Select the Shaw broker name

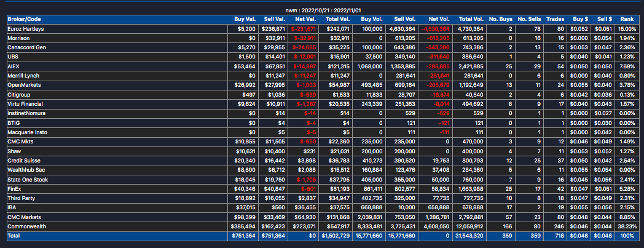pyautogui.click(x=14, y=151)
